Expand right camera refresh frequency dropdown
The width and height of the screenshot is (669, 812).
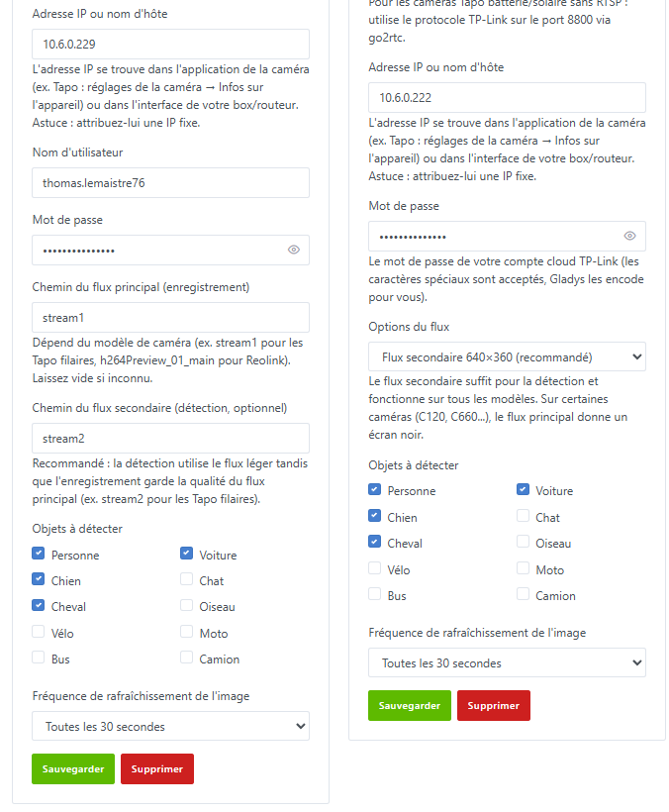507,662
